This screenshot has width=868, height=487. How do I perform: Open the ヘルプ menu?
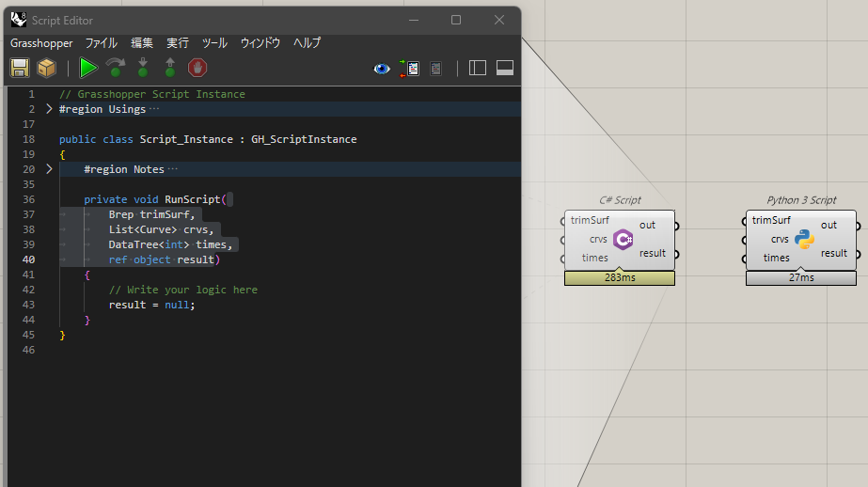307,43
